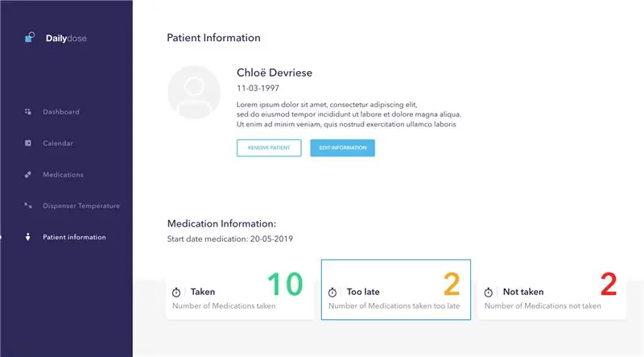
Task: Click the stopwatch icon beside Taken
Action: [176, 293]
